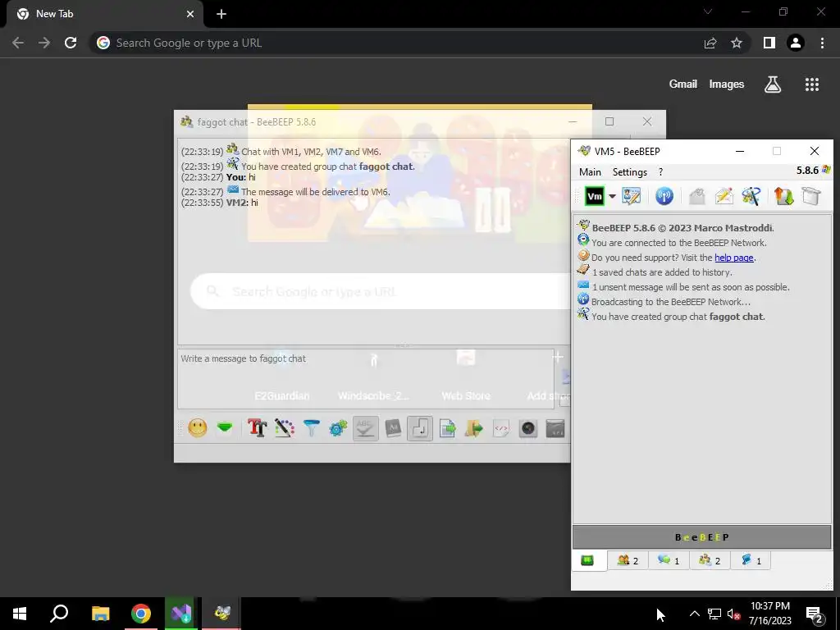Screen dimensions: 840x630
Task: Click the code snippet </> icon
Action: point(501,428)
